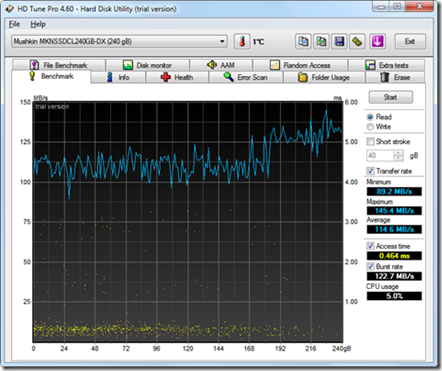
Task: Open options via the tools icon
Action: pos(357,42)
